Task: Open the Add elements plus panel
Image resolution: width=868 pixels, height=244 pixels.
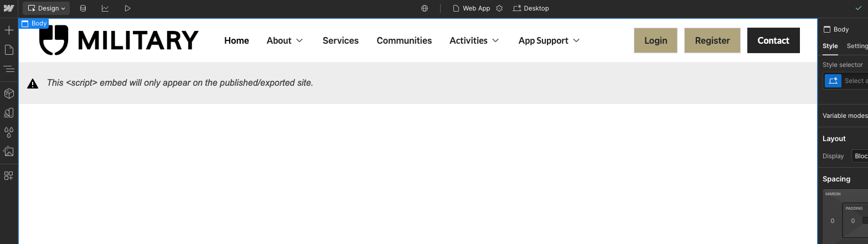Action: 9,30
